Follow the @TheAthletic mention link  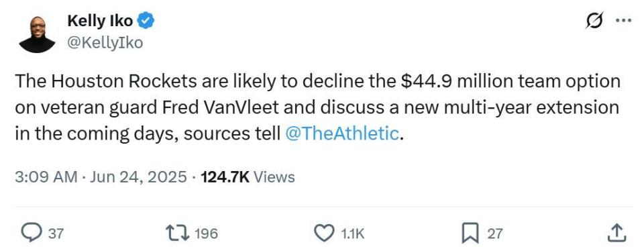[x=341, y=134]
